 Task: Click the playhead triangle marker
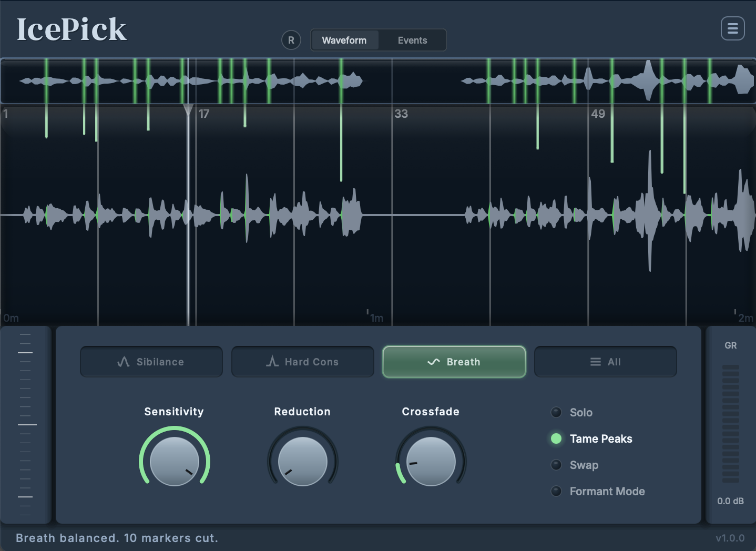coord(188,110)
